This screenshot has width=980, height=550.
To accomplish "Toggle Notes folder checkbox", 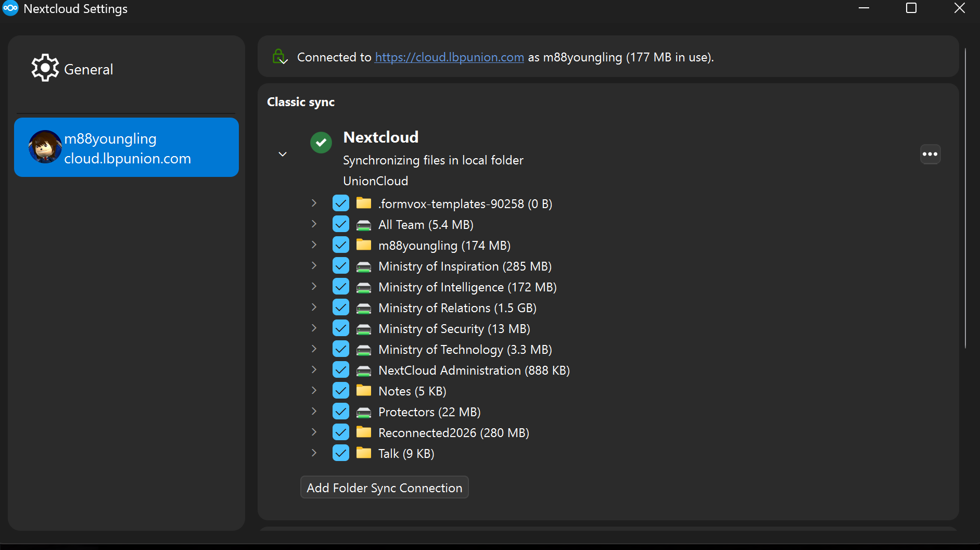I will [341, 390].
